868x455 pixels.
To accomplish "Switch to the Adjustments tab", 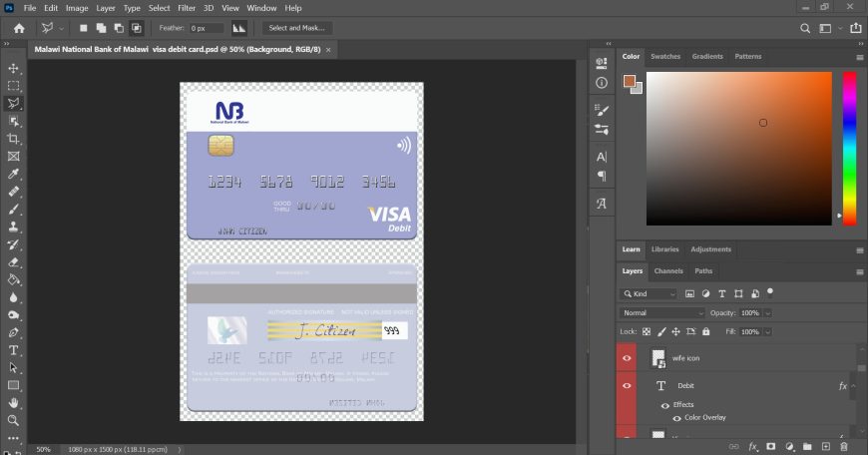I will tap(710, 249).
